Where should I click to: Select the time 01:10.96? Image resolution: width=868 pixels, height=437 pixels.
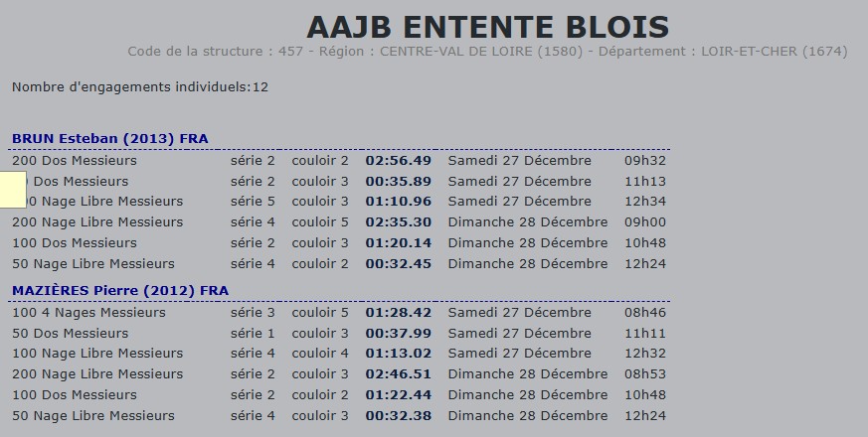tap(398, 202)
